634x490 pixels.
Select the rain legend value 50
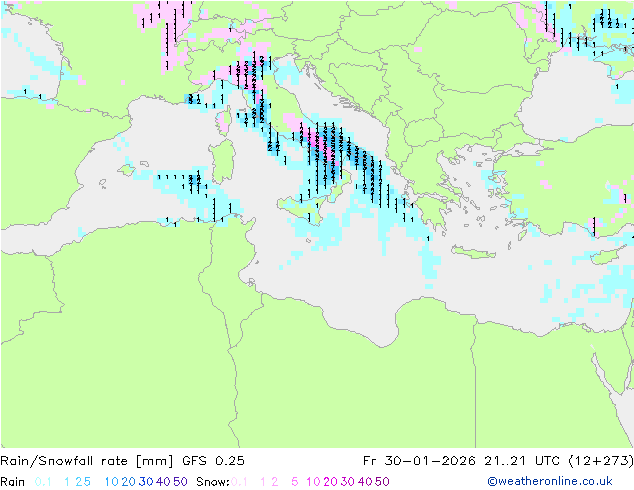(x=180, y=482)
